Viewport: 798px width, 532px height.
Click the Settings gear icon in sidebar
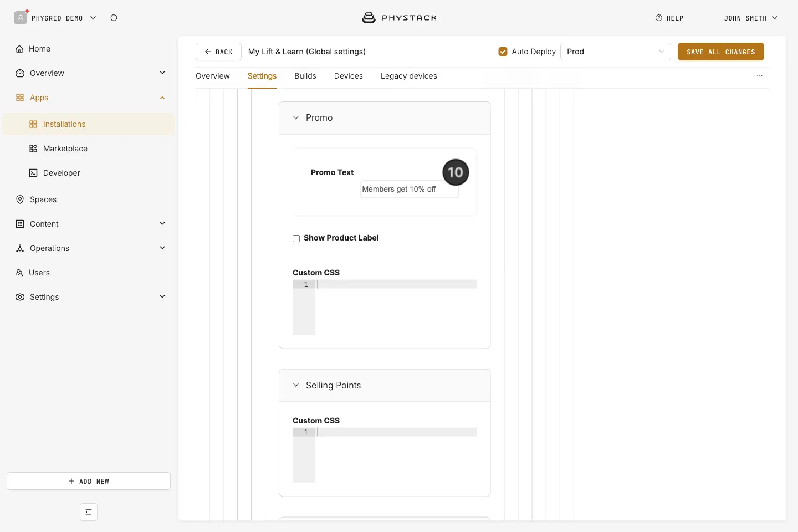coord(20,297)
